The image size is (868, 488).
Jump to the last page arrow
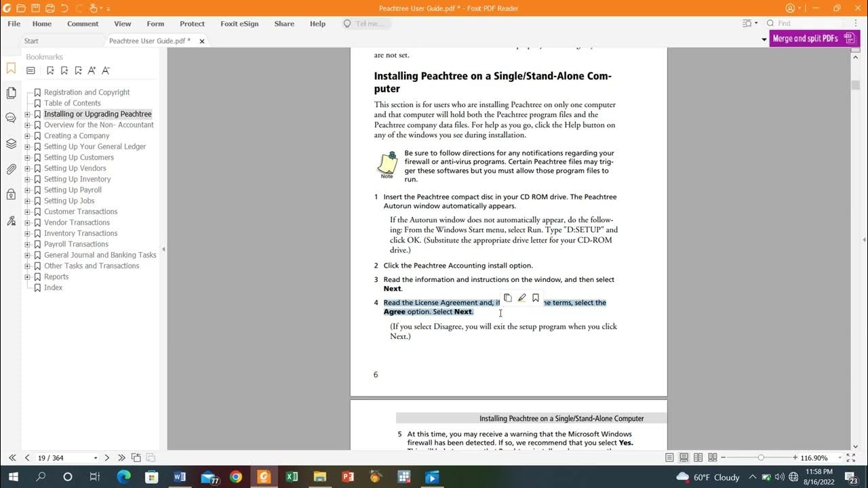[x=121, y=458]
